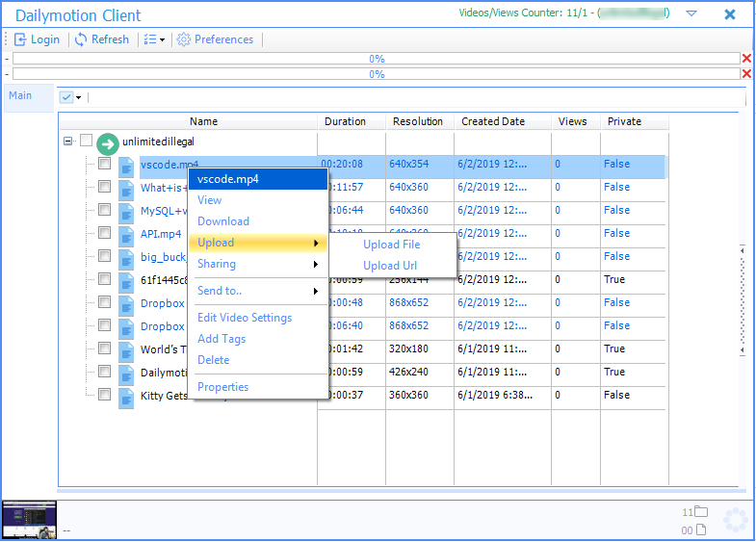Cancel the first progress bar with red X
Image resolution: width=756 pixels, height=542 pixels.
coord(746,59)
